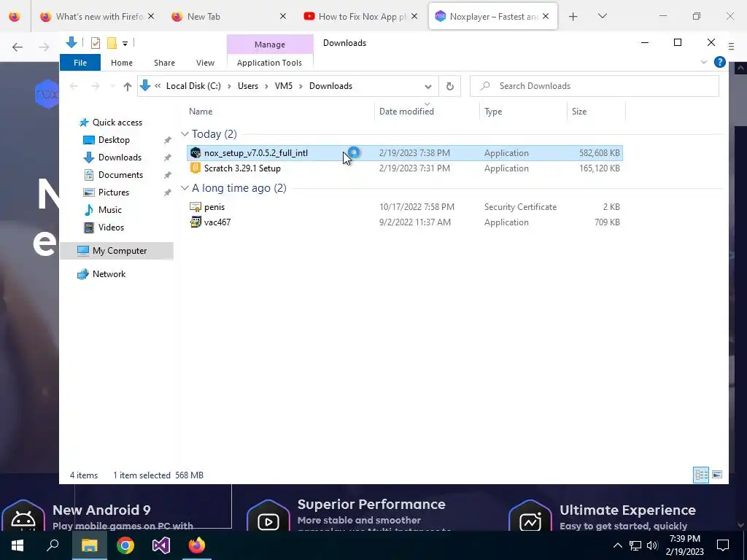Expand the ribbon with the chevron

click(x=704, y=62)
